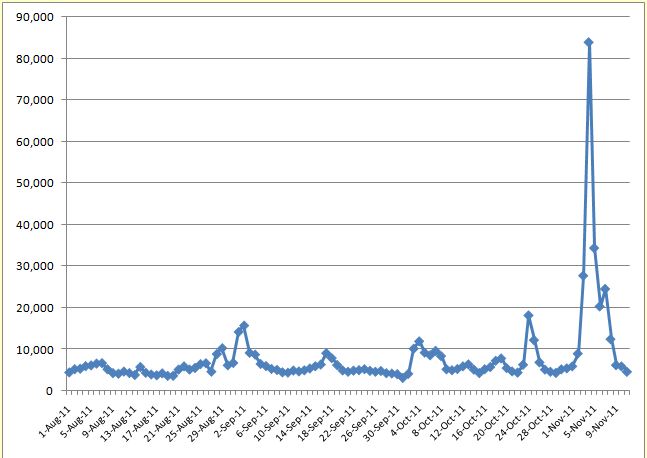Click the 9-Nov-11 x-axis date label
The height and width of the screenshot is (458, 647).
[x=603, y=419]
